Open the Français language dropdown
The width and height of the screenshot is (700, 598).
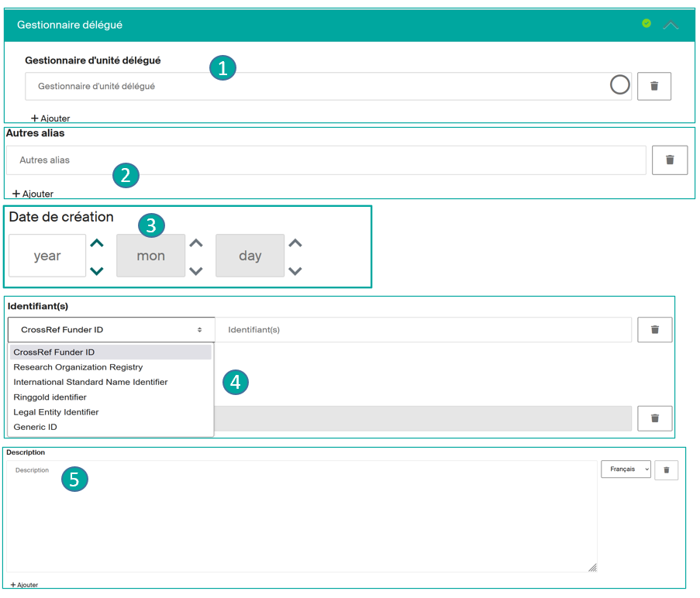pyautogui.click(x=625, y=469)
